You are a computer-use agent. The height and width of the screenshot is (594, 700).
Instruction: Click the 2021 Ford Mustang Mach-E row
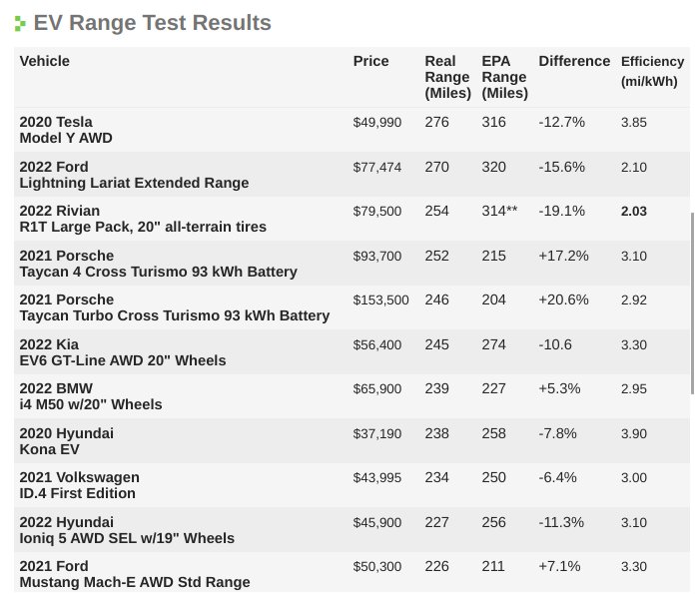(x=351, y=573)
